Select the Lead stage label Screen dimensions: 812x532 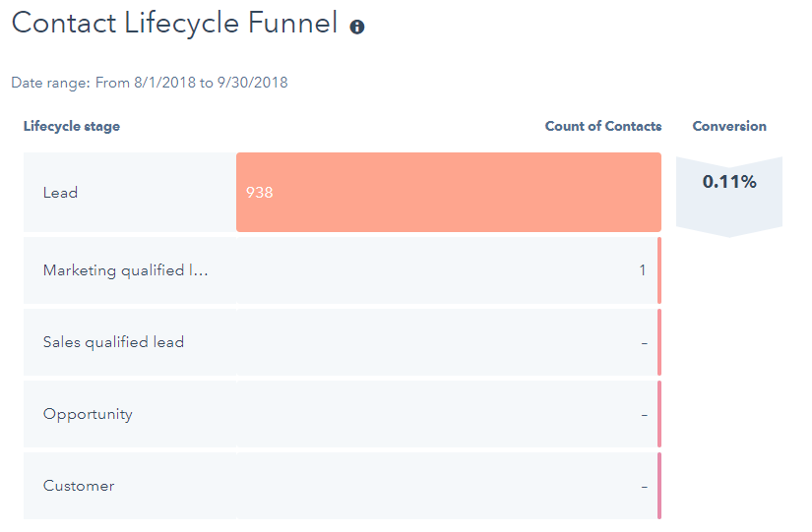60,193
